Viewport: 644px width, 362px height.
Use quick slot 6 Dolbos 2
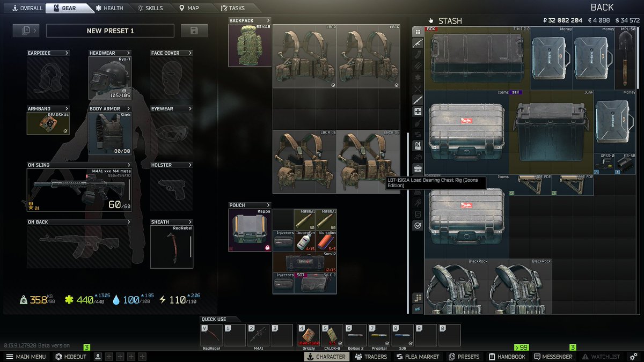(x=355, y=335)
